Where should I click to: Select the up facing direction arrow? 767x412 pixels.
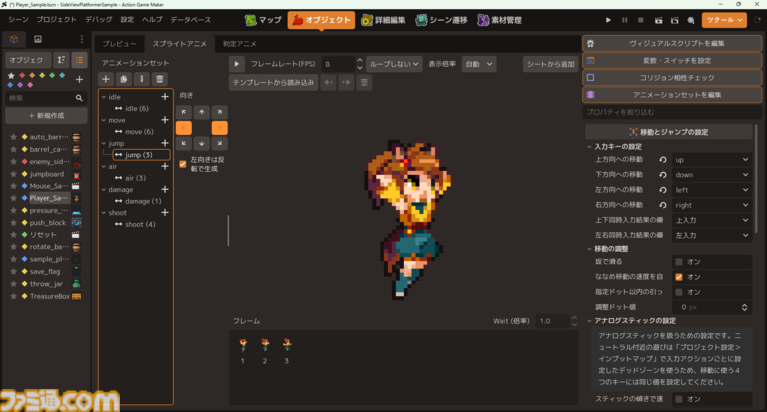coord(202,112)
